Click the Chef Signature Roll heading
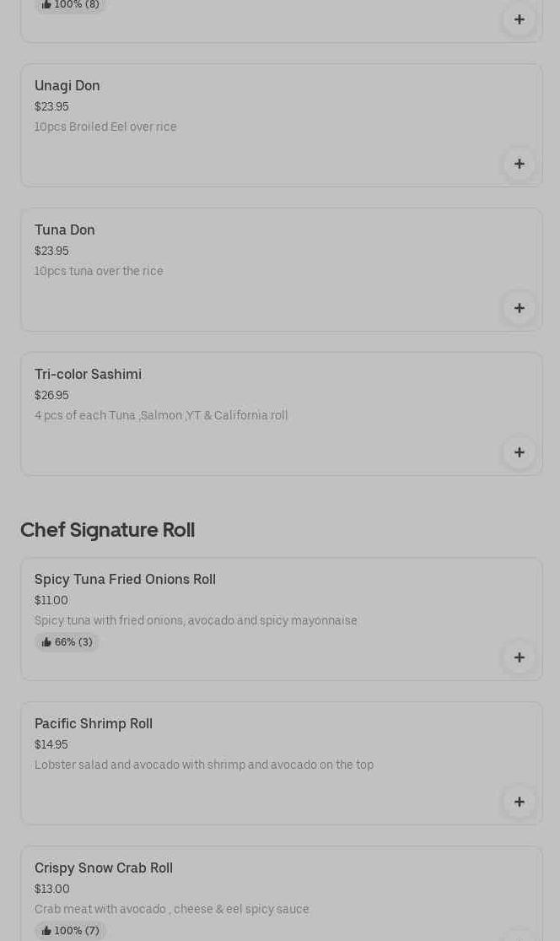This screenshot has height=941, width=560. click(107, 530)
